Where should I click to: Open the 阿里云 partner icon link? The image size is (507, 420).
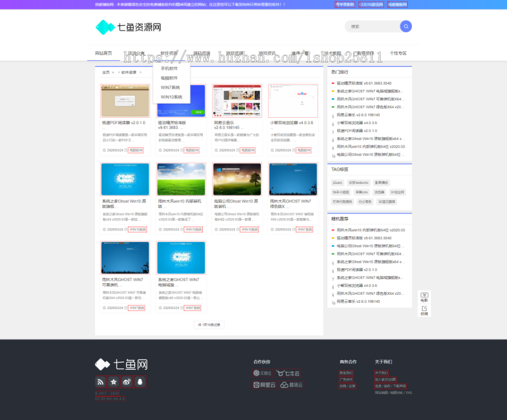tap(264, 385)
